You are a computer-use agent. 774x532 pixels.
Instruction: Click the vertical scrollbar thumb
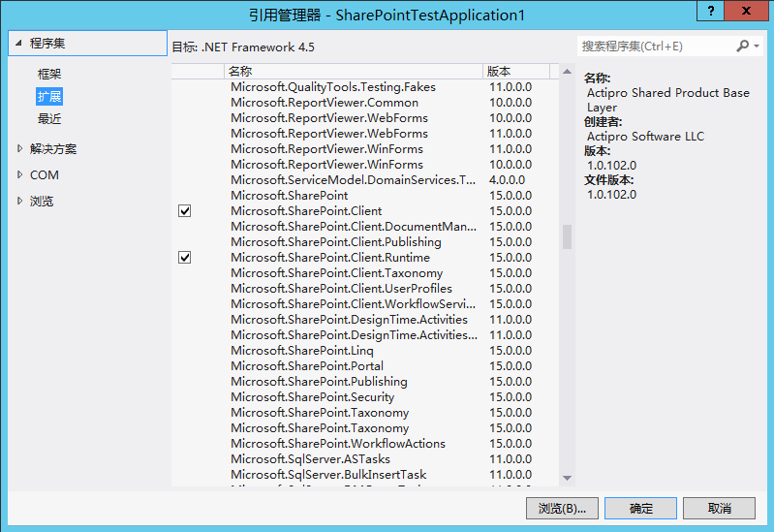click(x=567, y=237)
